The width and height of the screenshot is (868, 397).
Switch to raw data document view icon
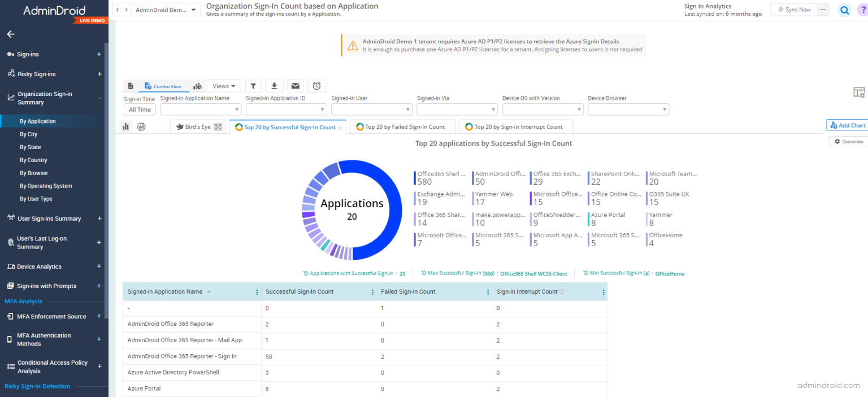click(x=131, y=86)
